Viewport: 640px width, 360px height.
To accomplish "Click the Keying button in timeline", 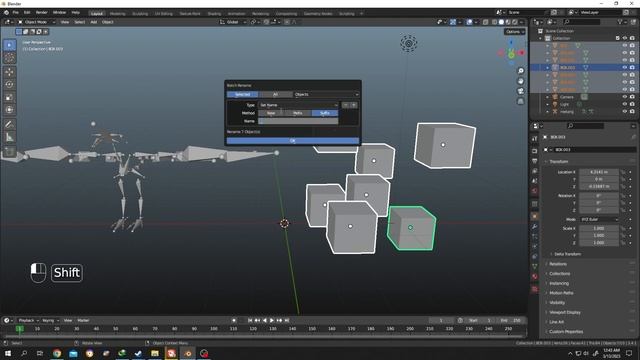I will pyautogui.click(x=50, y=321).
